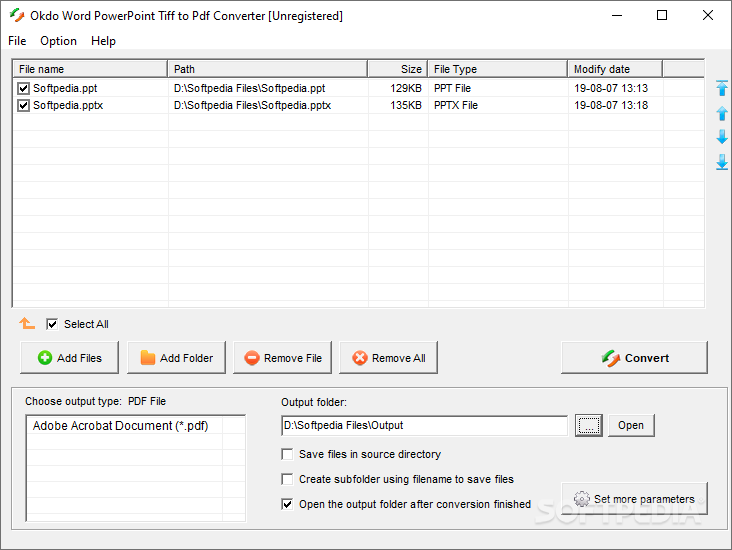Click the Add Files button
732x550 pixels.
[70, 358]
